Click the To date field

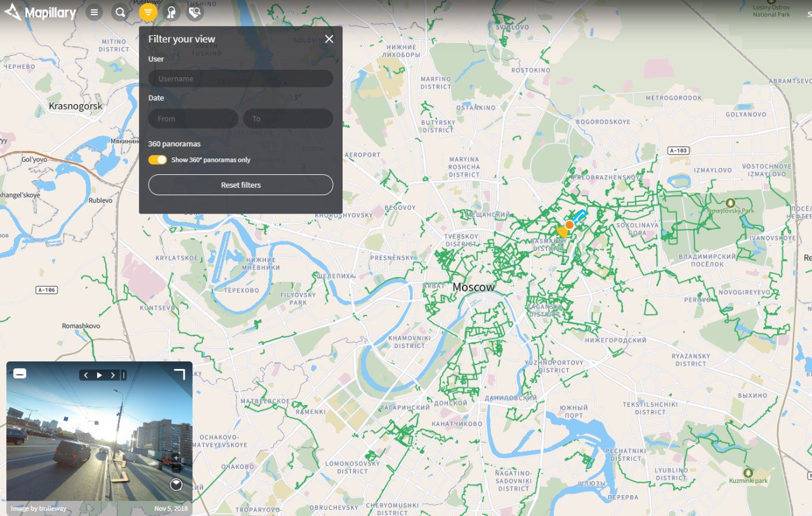tap(288, 119)
